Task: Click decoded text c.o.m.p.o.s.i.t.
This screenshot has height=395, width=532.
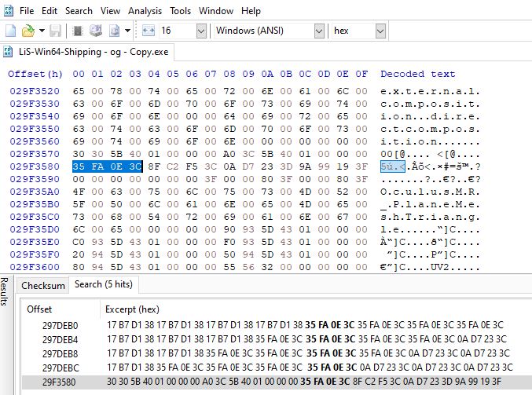Action: (430, 104)
